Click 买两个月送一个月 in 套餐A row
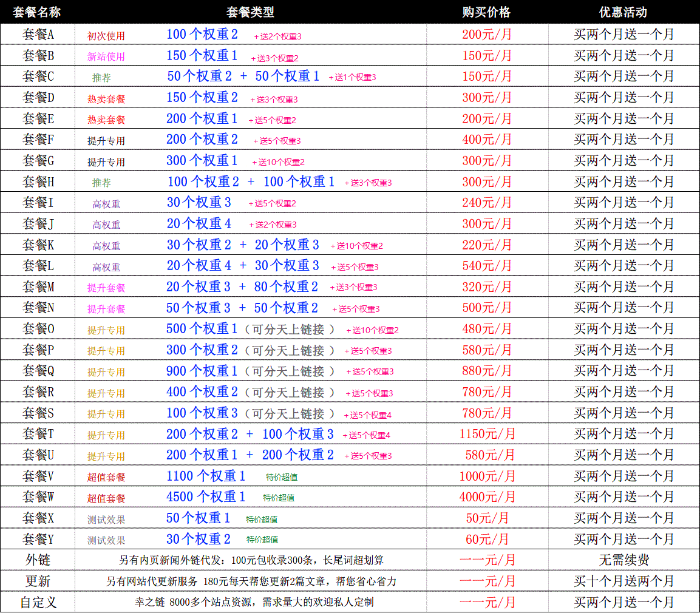Viewport: 700px width, 613px height. tap(624, 35)
